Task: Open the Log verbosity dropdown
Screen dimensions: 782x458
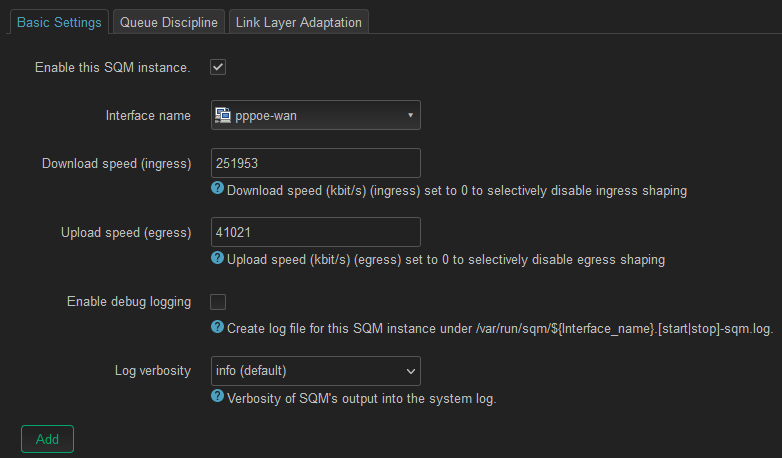Action: [316, 371]
